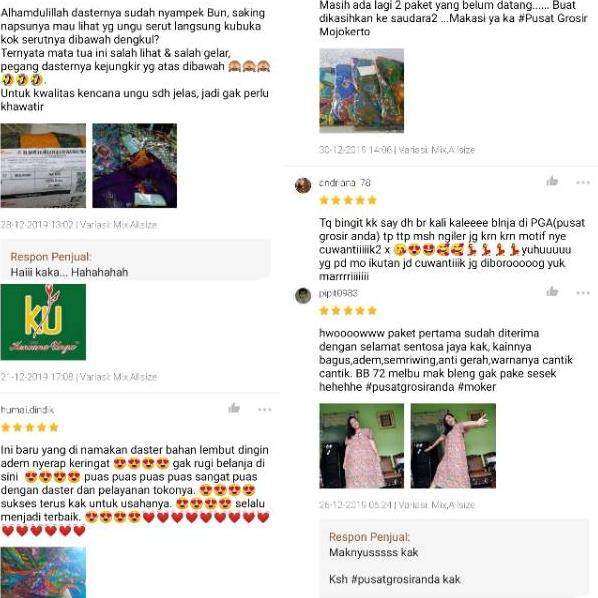Viewport: 598px width, 598px height.
Task: Tap the five-star rating on pipit0983 review
Action: point(348,310)
